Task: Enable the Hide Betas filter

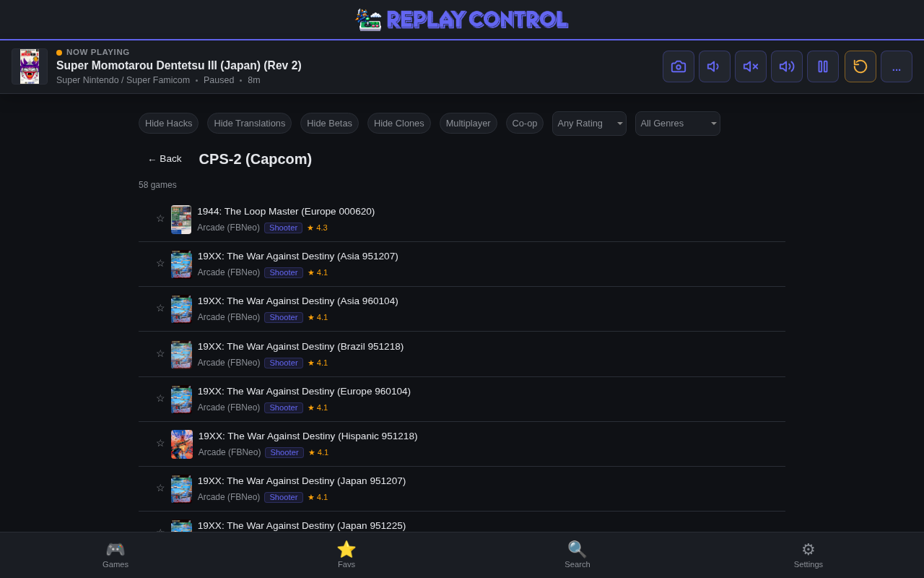Action: click(x=329, y=124)
